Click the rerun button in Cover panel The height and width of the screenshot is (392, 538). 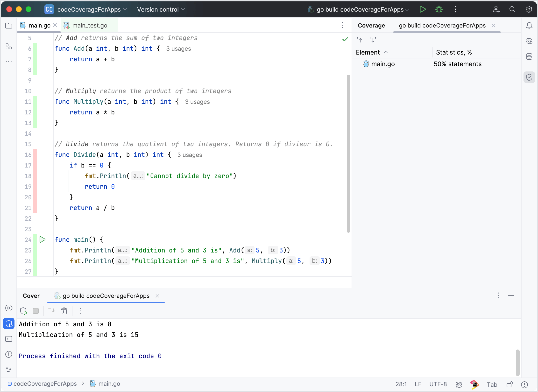pyautogui.click(x=23, y=311)
